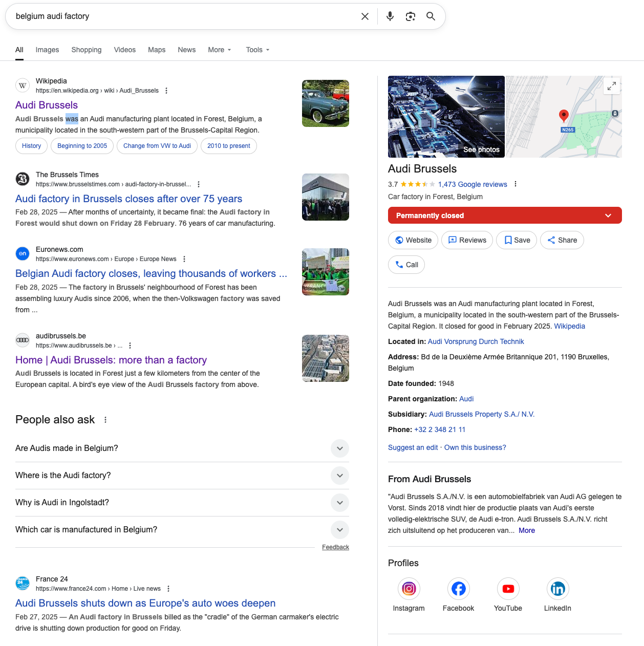Expand 'Which car is manufactured in Belgium?' question

pyautogui.click(x=182, y=530)
